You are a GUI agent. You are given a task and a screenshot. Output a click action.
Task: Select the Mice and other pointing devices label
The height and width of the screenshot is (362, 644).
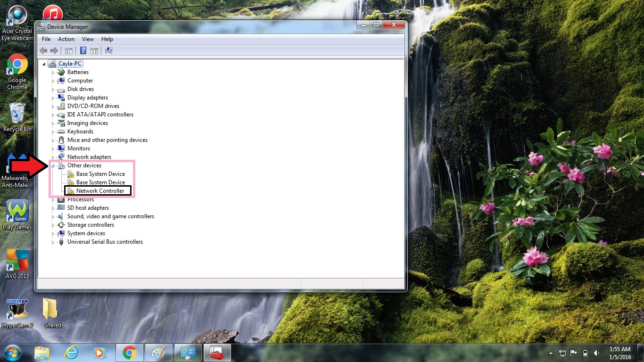tap(107, 140)
